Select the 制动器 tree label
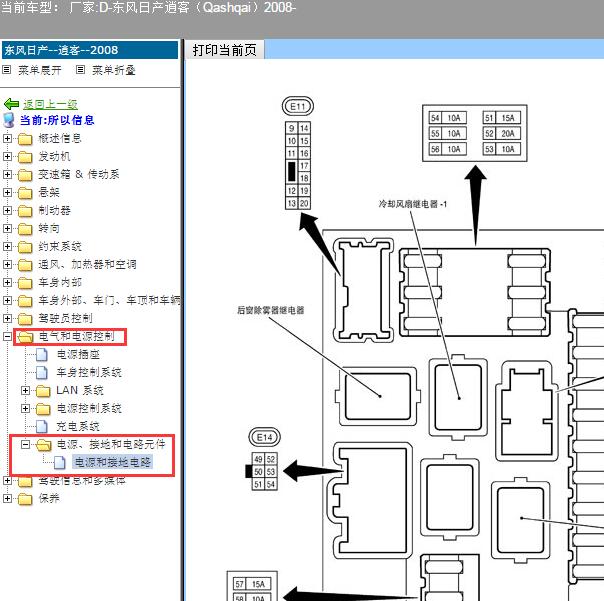The image size is (604, 601). [54, 210]
